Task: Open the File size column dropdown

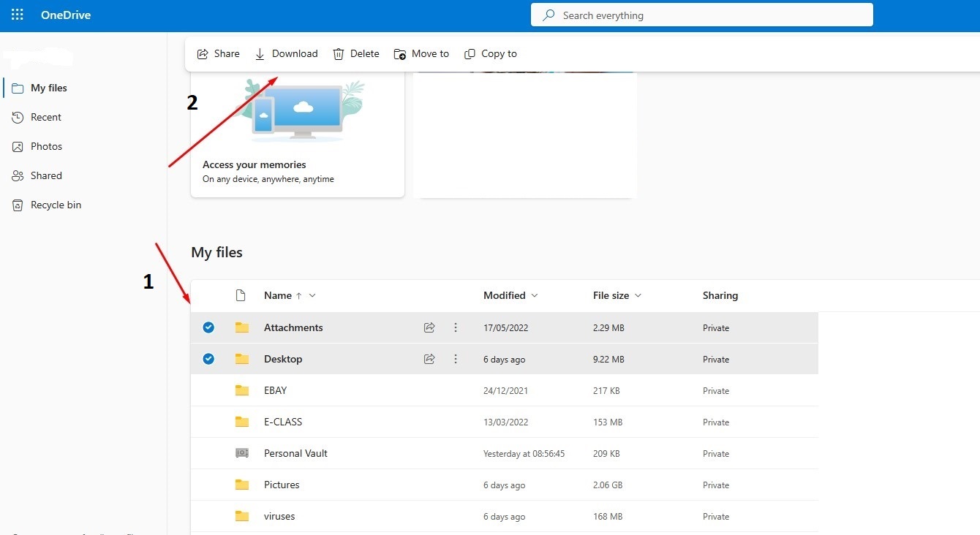Action: click(638, 296)
